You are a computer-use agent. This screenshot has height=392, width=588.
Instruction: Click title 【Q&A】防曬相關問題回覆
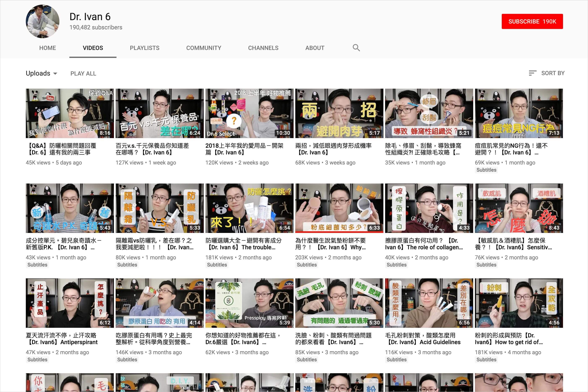pyautogui.click(x=61, y=149)
